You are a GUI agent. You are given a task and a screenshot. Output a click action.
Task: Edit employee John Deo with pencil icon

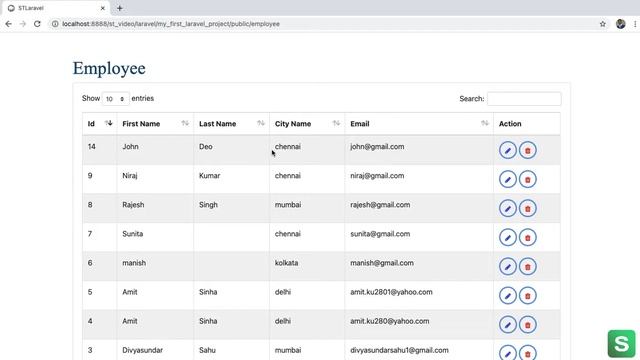(x=508, y=150)
